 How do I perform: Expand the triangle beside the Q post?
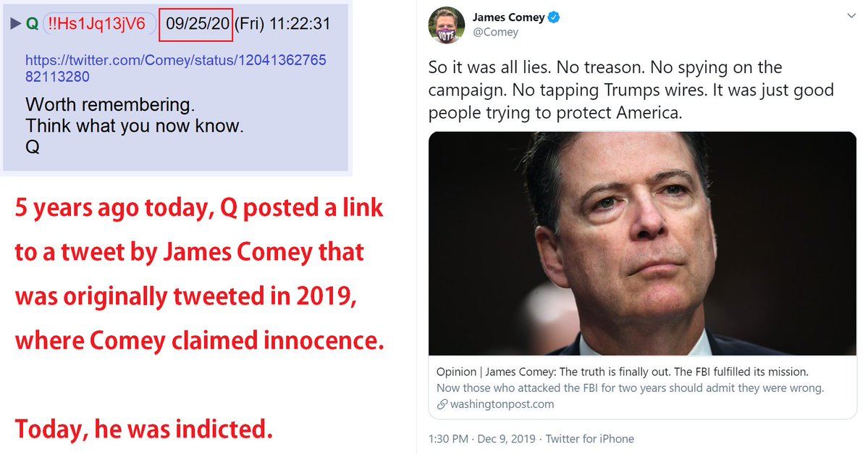14,24
